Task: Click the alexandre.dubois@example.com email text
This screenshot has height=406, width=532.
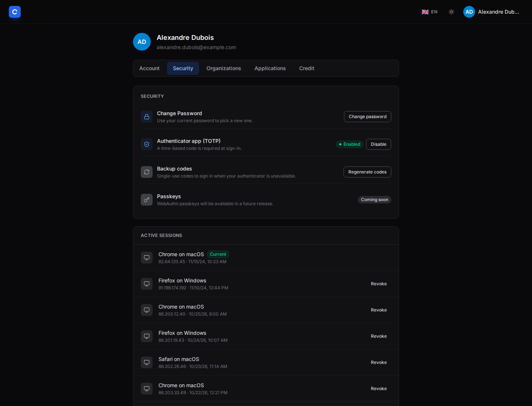Action: point(196,47)
